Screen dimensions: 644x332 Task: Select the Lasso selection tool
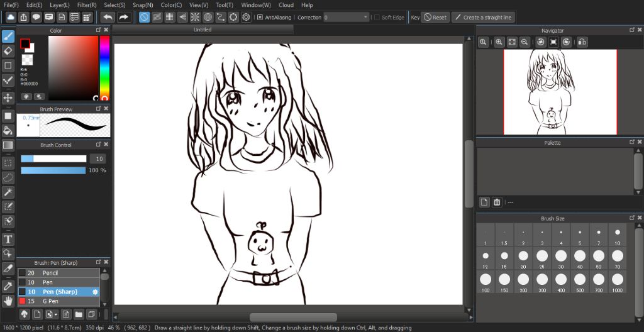pyautogui.click(x=8, y=177)
